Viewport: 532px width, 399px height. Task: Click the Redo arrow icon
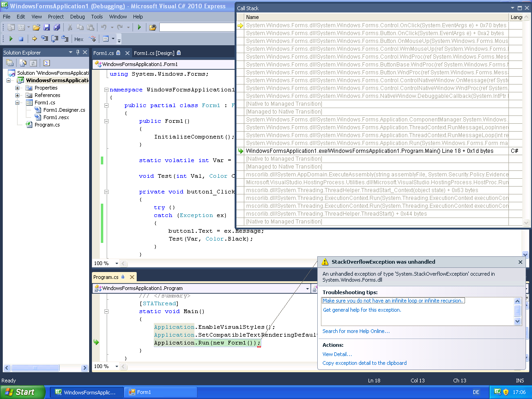[x=120, y=28]
